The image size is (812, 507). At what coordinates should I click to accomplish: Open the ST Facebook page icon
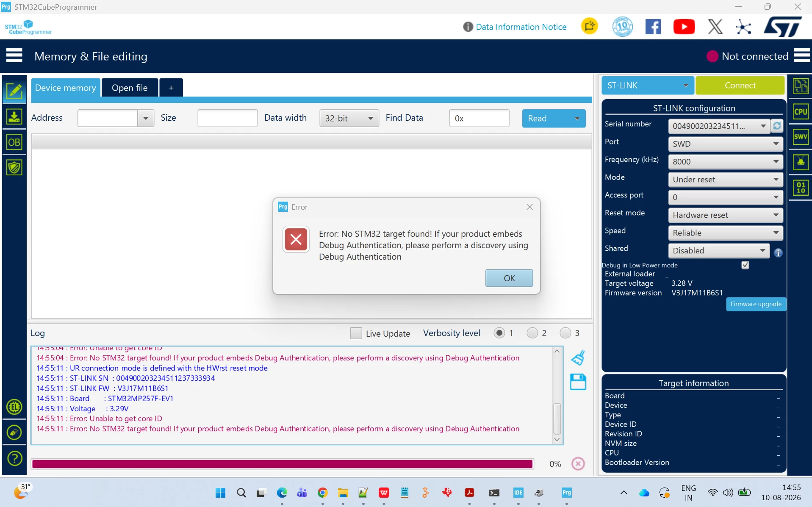pos(653,27)
